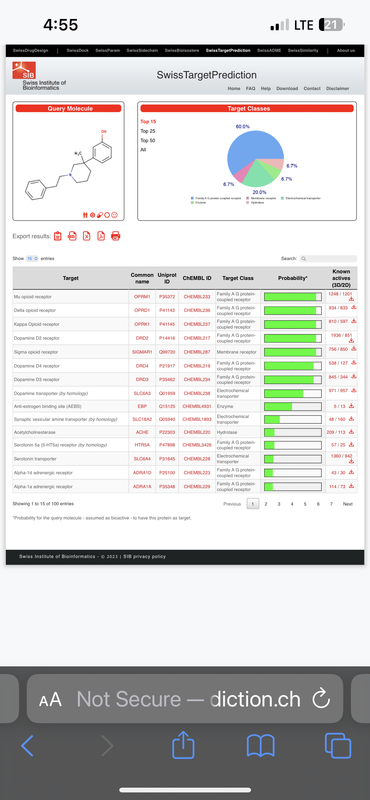Sort the table by Target Class header
The image size is (370, 800).
[x=238, y=278]
